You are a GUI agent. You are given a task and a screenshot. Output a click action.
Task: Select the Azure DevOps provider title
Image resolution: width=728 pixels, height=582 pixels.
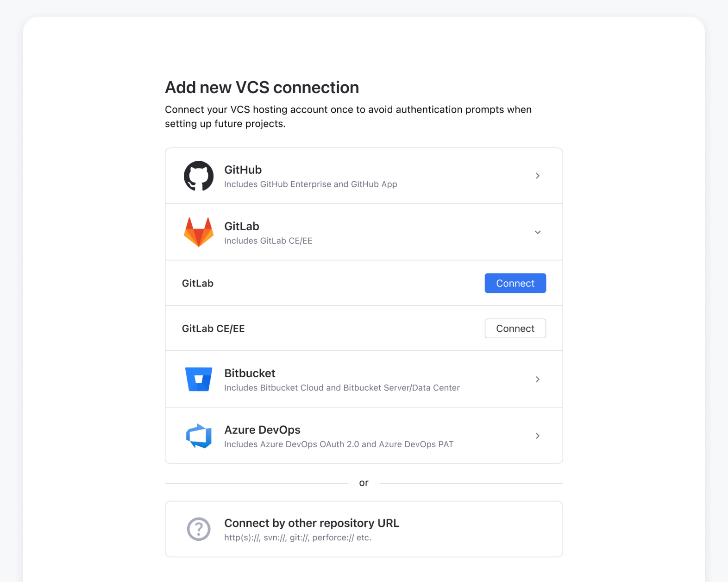coord(262,430)
